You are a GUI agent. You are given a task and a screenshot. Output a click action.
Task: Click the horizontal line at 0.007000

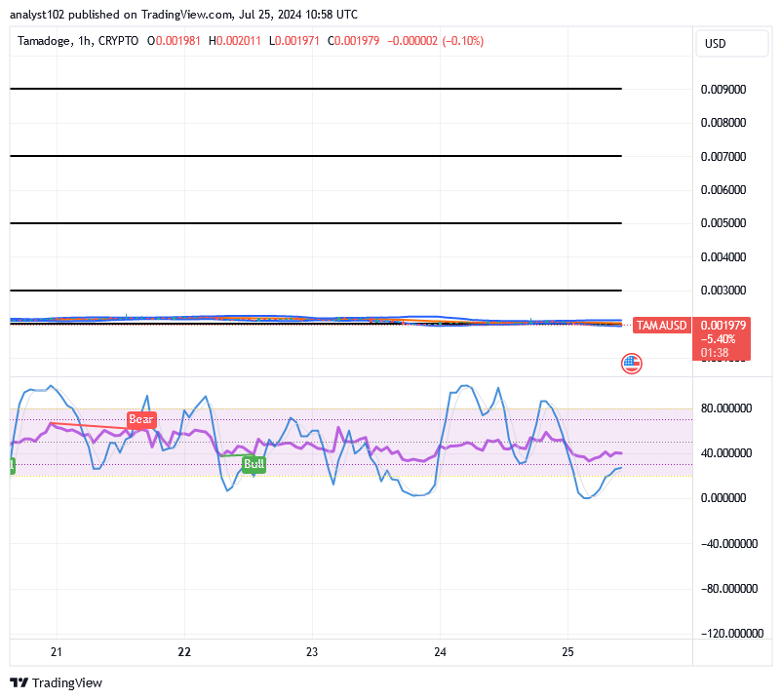tap(316, 156)
